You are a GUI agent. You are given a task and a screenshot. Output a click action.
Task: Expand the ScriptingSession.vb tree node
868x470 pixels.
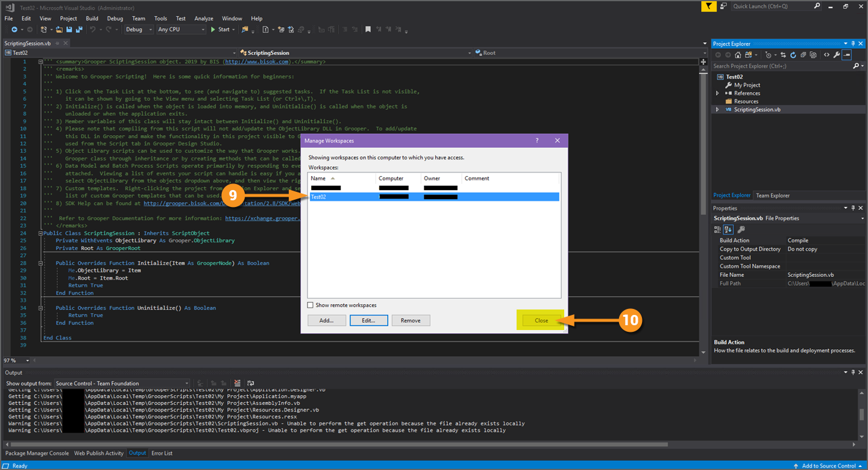pyautogui.click(x=717, y=110)
